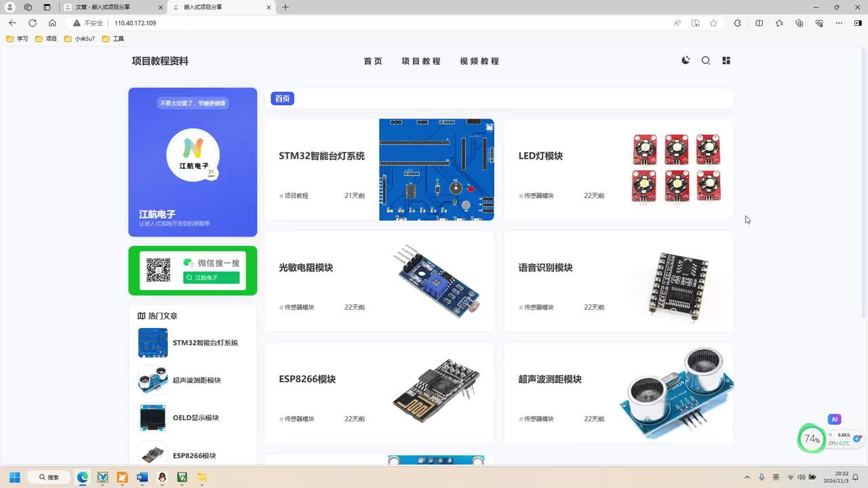Open a new browser tab
Screen dimensions: 868x488
coord(285,7)
